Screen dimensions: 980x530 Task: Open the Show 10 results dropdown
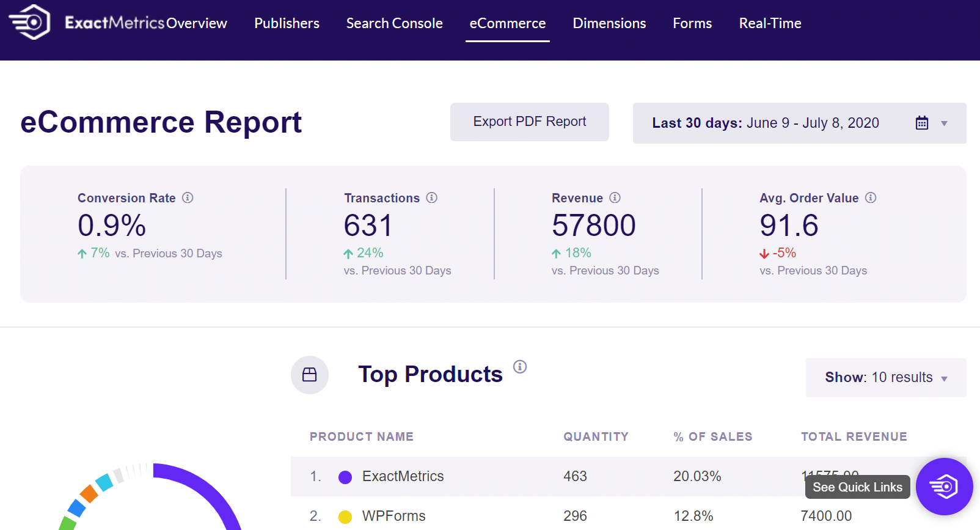coord(886,377)
